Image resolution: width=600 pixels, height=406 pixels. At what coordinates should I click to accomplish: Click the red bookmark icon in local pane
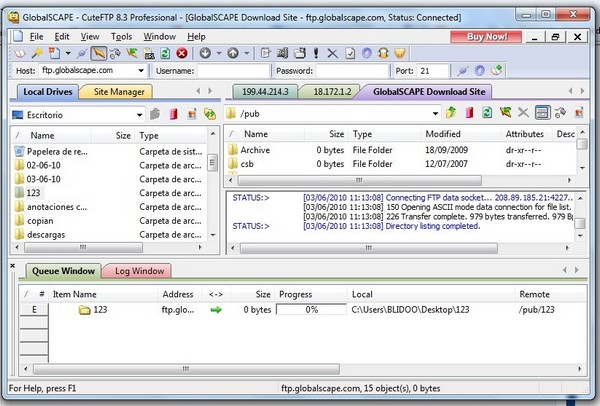point(174,114)
